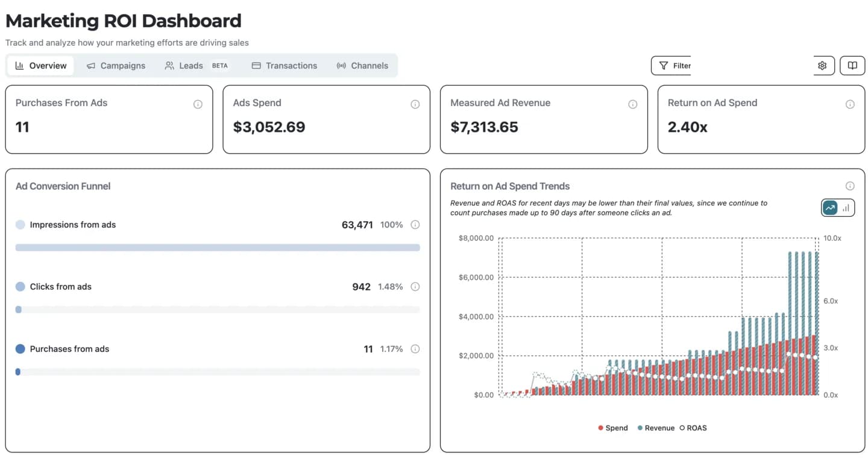
Task: Click the 1.48% click rate
Action: (x=391, y=287)
